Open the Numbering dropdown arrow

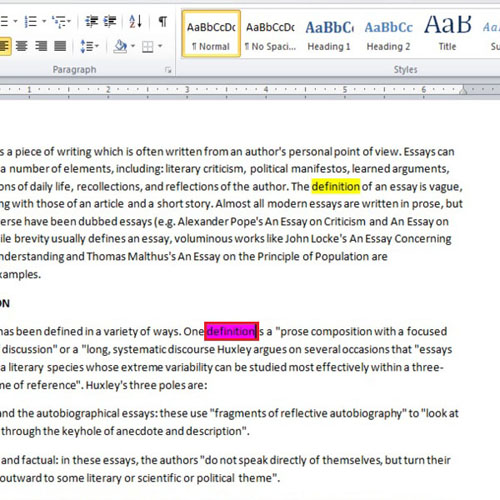point(44,22)
